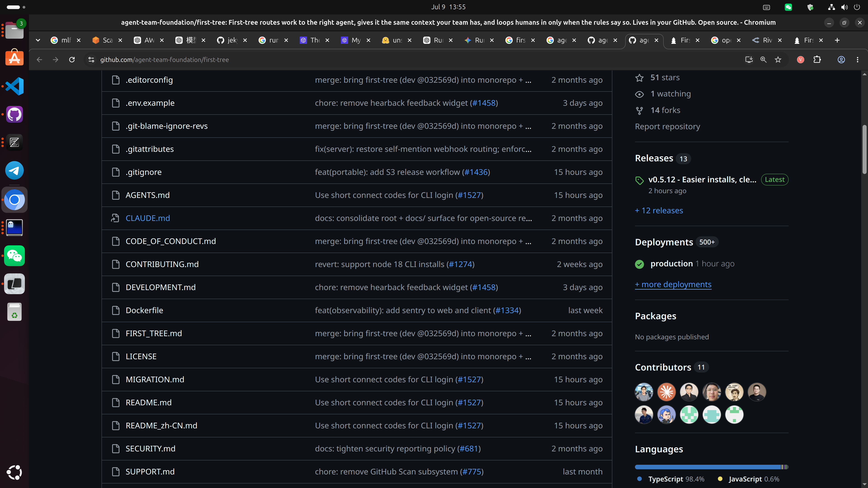
Task: Click the #775 pull request link
Action: [x=472, y=472]
